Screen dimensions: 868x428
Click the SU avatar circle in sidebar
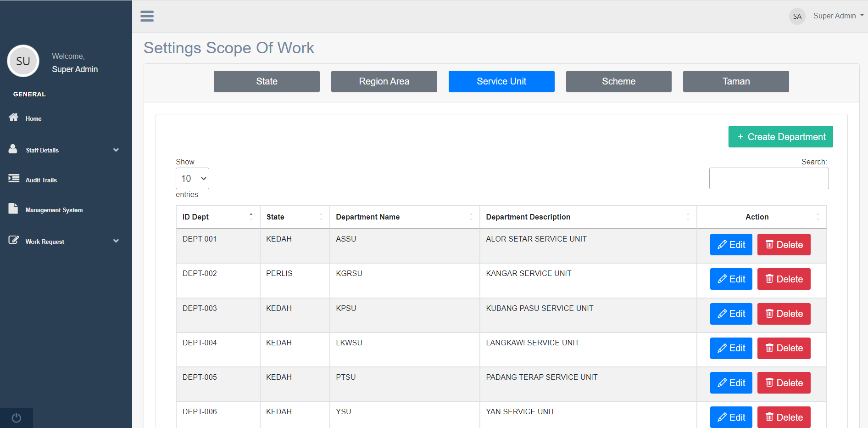pyautogui.click(x=23, y=61)
